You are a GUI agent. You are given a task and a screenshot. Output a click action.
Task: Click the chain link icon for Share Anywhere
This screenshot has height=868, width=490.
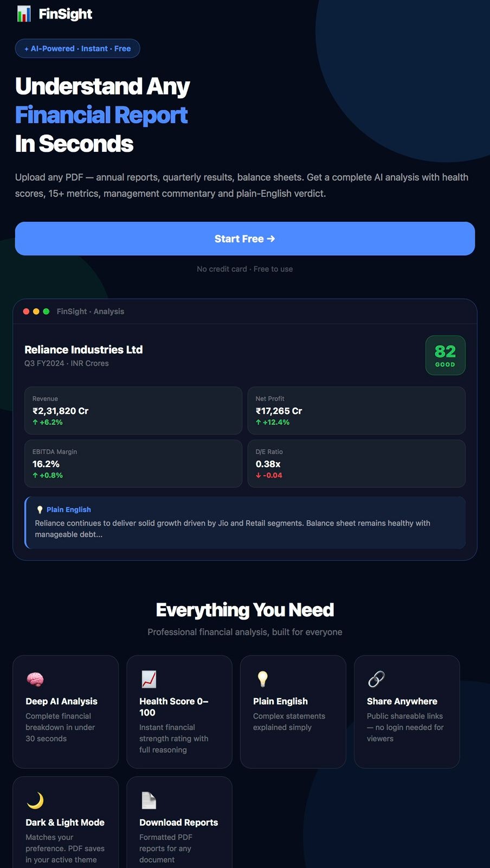(376, 679)
